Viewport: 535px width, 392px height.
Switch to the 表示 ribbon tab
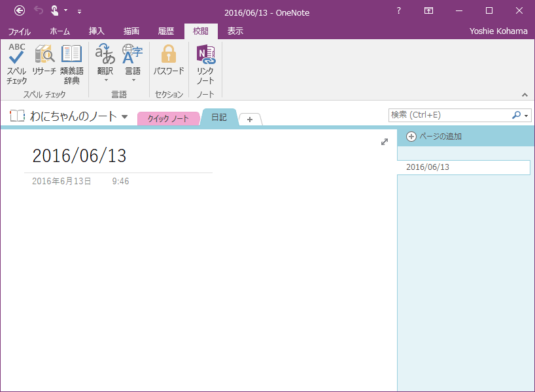click(235, 31)
